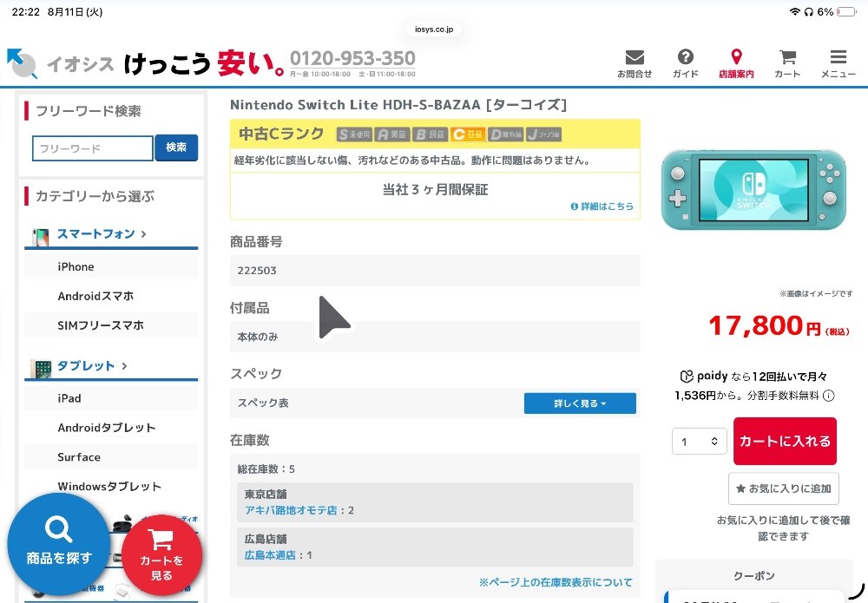Tap the round カートを見る button
The width and height of the screenshot is (868, 603).
(x=161, y=555)
